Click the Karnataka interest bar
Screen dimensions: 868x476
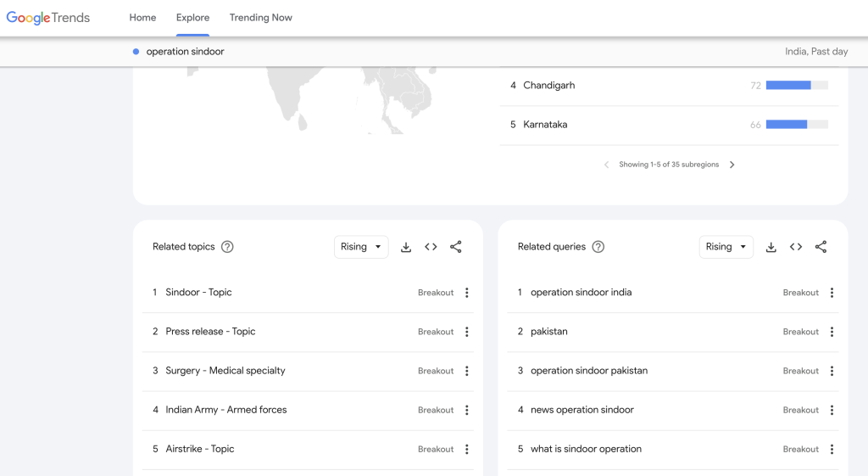coord(796,125)
